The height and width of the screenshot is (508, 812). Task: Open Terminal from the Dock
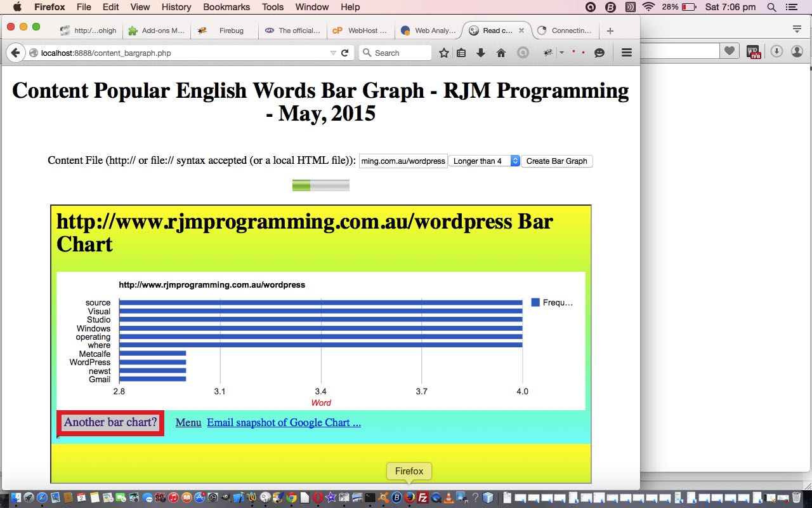[x=370, y=498]
